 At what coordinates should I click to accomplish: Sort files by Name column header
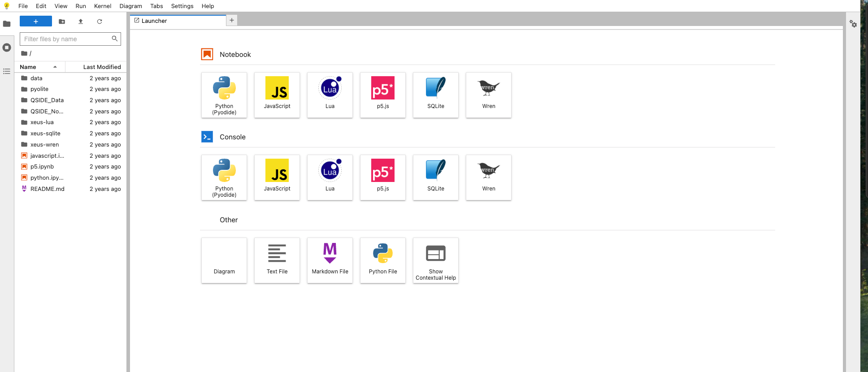(x=28, y=67)
